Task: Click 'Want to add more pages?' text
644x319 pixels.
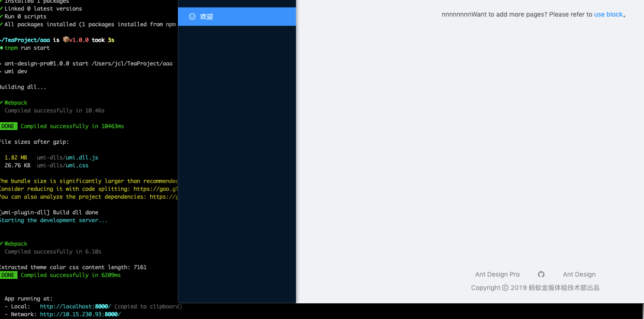Action: coord(509,14)
